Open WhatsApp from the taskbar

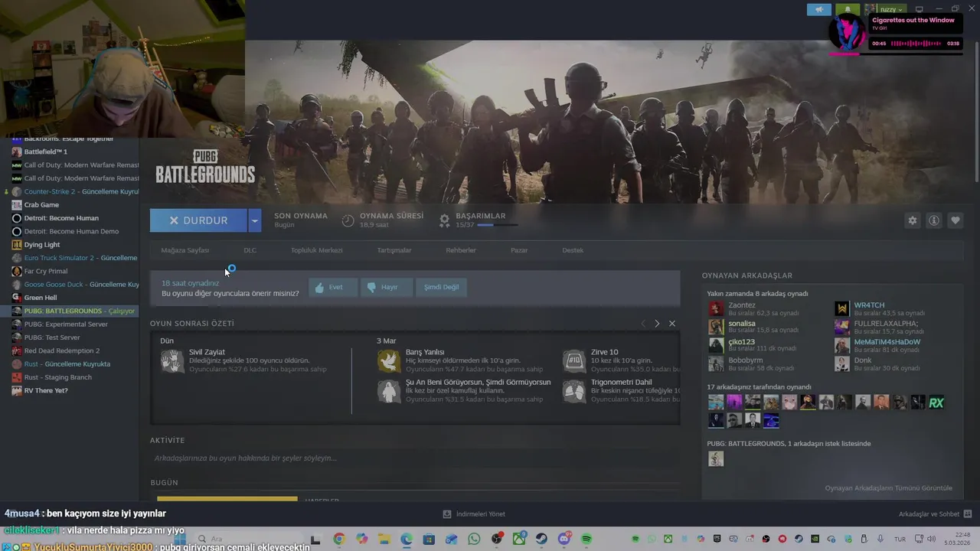pos(474,540)
